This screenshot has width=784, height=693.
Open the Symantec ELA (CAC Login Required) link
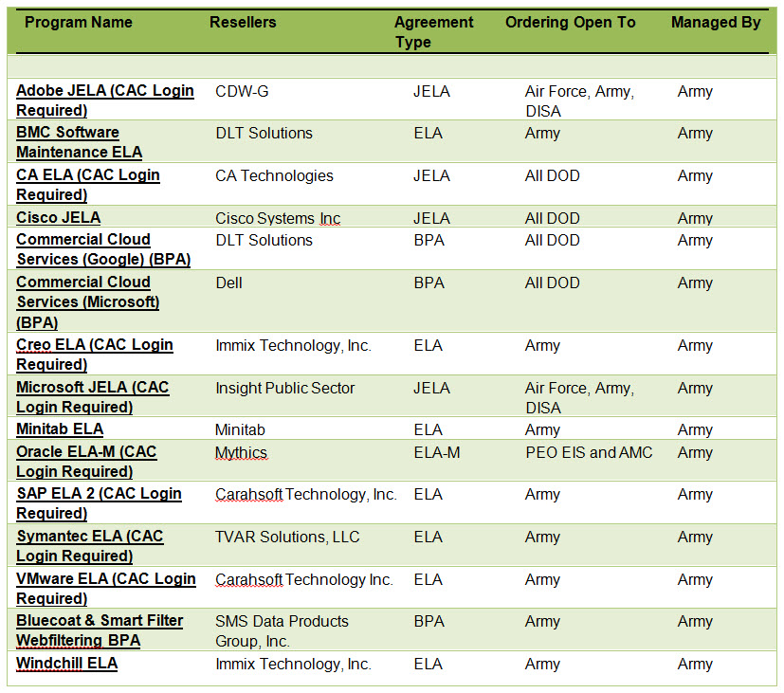90,546
